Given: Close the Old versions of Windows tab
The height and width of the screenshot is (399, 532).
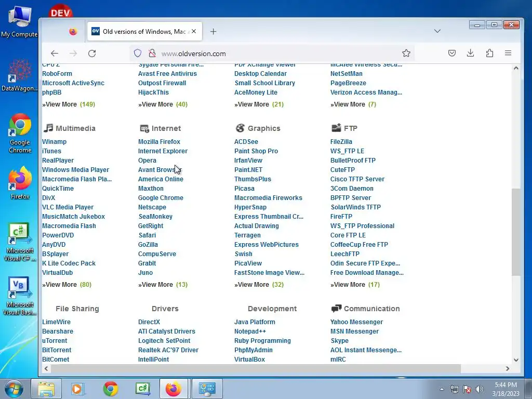Looking at the screenshot, I should pyautogui.click(x=194, y=31).
